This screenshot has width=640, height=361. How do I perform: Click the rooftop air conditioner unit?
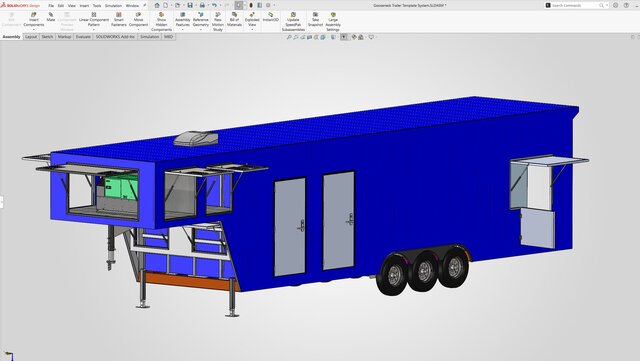pyautogui.click(x=196, y=138)
